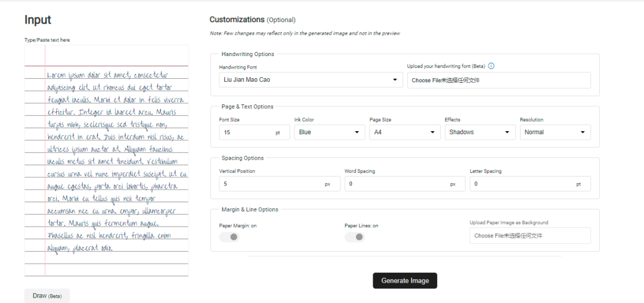Click the Word Spacing input field
Screen dimensions: 644x303
pos(397,184)
